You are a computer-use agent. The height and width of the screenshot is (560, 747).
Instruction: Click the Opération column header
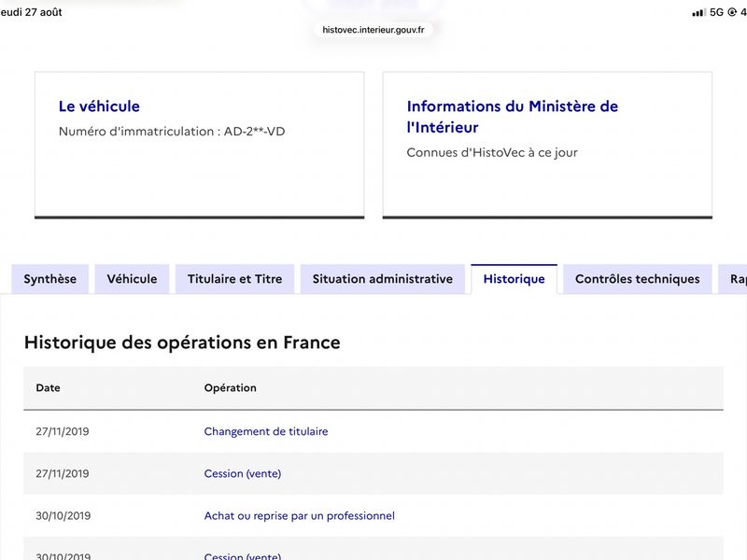coord(230,388)
